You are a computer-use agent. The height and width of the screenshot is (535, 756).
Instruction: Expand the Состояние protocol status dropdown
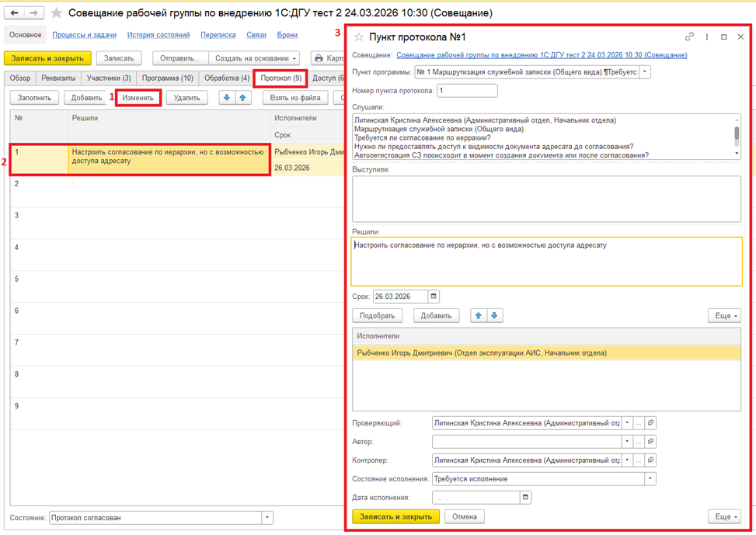(267, 518)
